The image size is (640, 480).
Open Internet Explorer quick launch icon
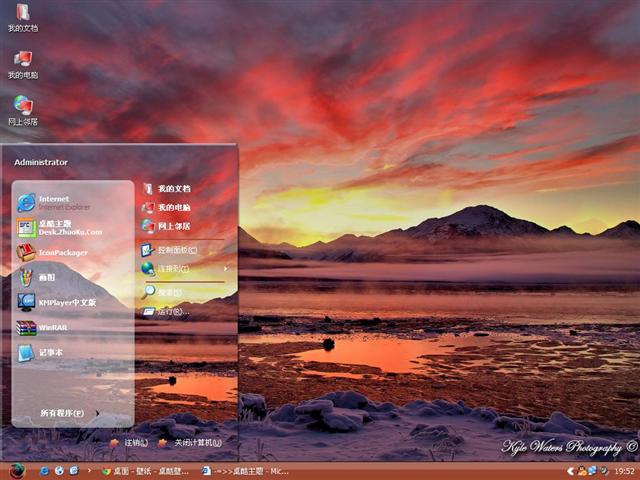[44, 471]
